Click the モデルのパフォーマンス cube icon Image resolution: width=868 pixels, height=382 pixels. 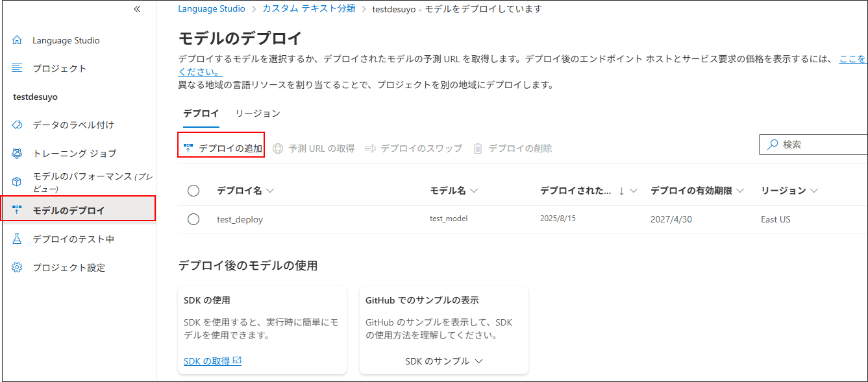coord(18,182)
